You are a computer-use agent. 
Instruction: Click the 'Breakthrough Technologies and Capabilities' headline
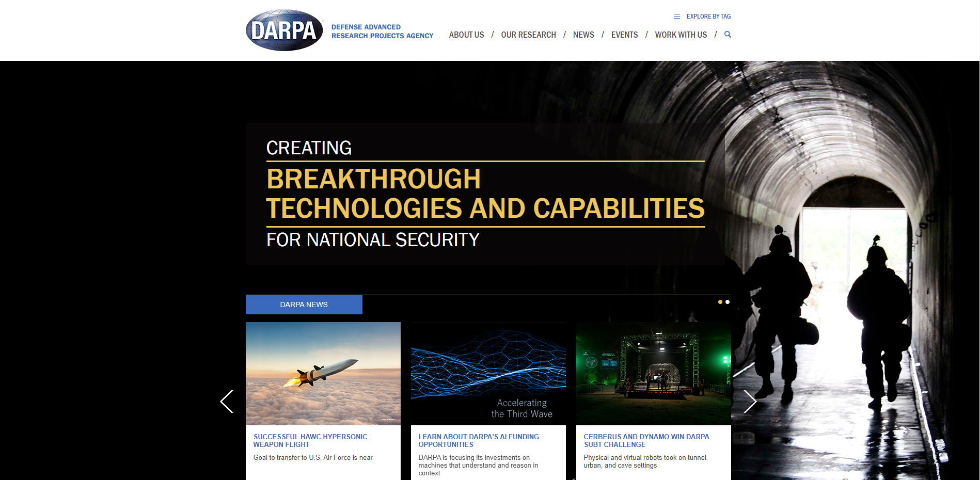[485, 194]
